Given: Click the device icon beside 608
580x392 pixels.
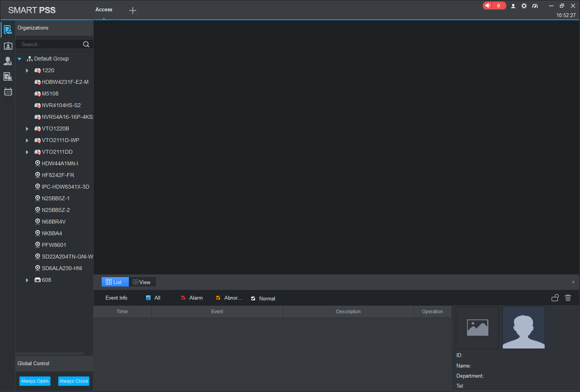Looking at the screenshot, I should (38, 280).
